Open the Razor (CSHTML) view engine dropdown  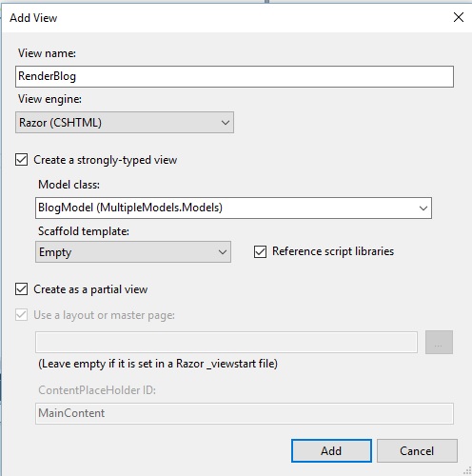125,122
